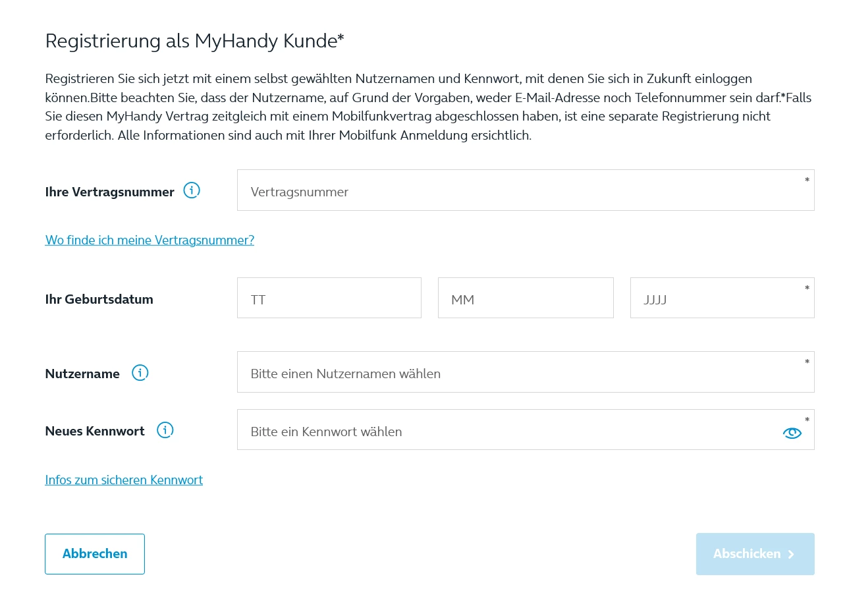Submit form with Abschicken button
Image resolution: width=847 pixels, height=616 pixels.
[x=755, y=554]
